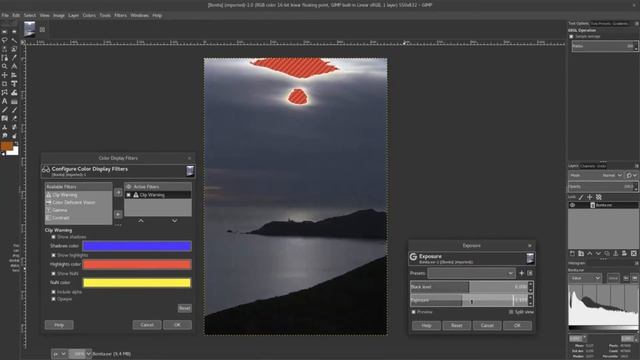This screenshot has height=360, width=640.
Task: Move active filter up with chevron
Action: coord(141,220)
